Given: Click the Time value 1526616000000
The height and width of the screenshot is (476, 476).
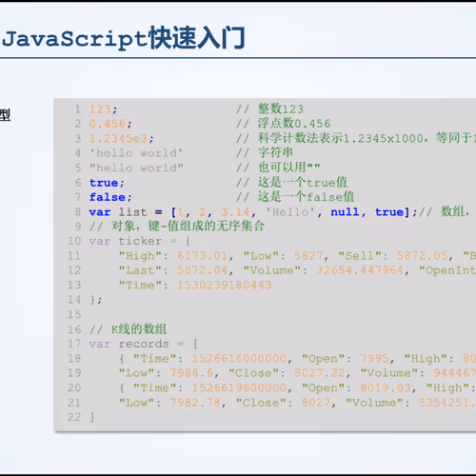Looking at the screenshot, I should coord(239,359).
